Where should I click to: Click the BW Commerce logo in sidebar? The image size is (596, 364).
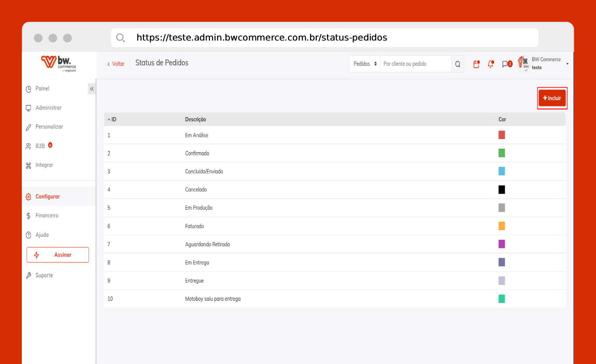(58, 64)
